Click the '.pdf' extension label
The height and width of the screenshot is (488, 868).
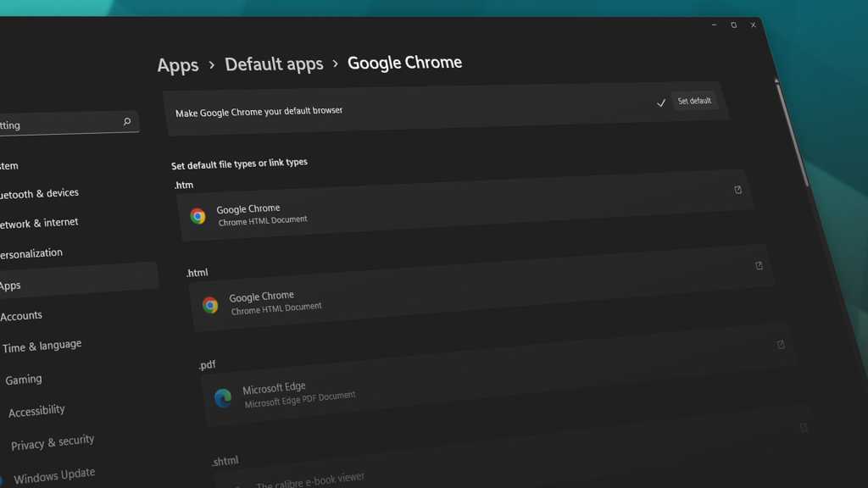[207, 365]
